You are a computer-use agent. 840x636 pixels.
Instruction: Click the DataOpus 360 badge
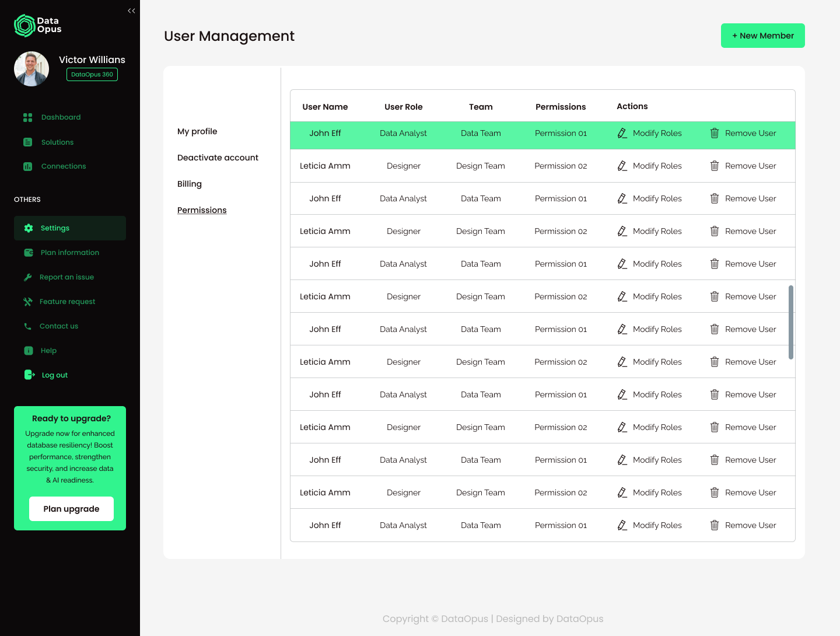click(x=92, y=75)
